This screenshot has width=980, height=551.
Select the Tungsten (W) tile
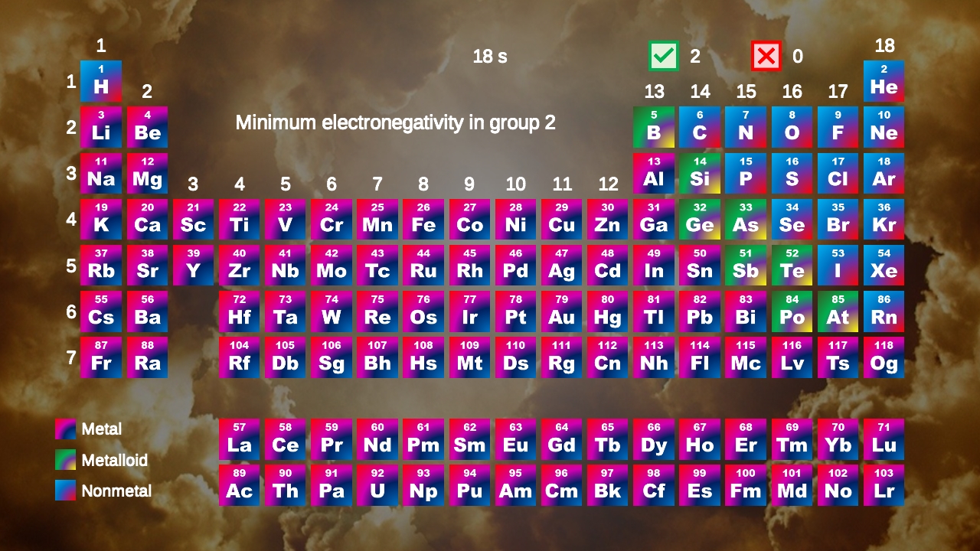pos(332,311)
